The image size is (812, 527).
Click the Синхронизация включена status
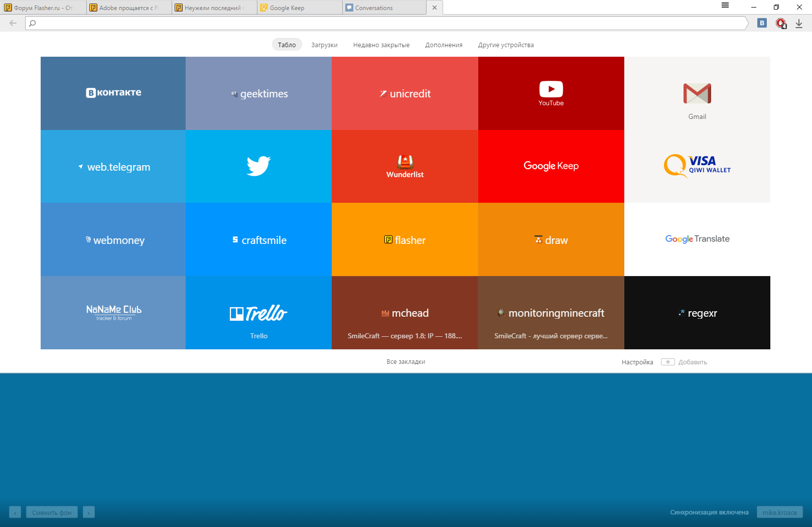(x=709, y=512)
